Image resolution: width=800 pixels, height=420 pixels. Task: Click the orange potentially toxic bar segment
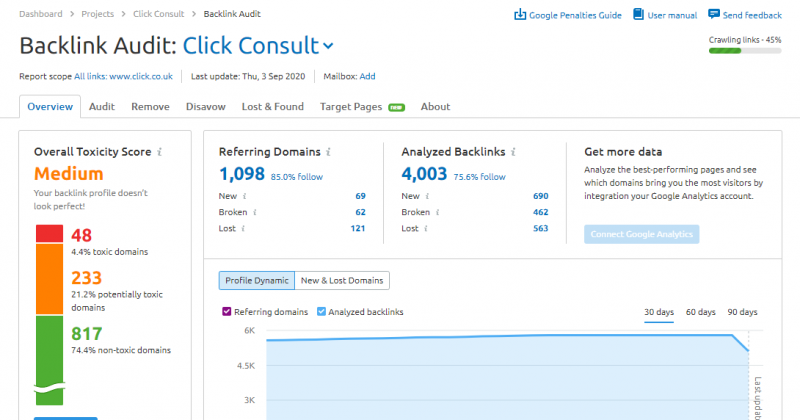point(49,279)
